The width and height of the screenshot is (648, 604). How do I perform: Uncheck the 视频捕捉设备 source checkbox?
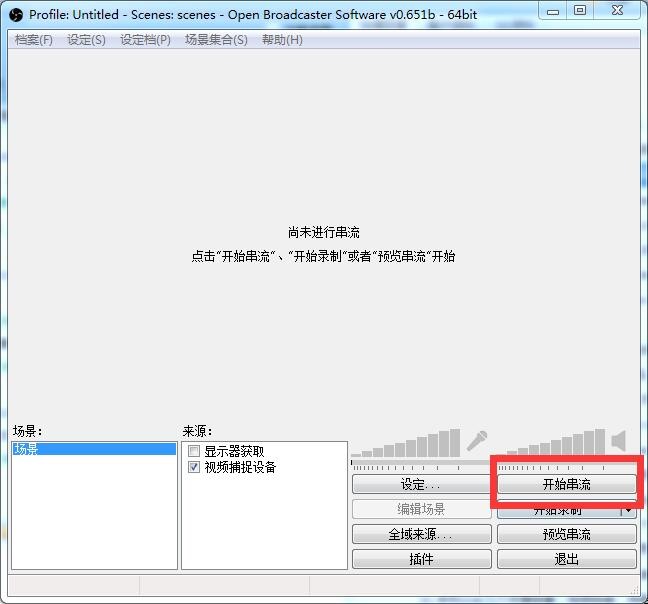(193, 467)
